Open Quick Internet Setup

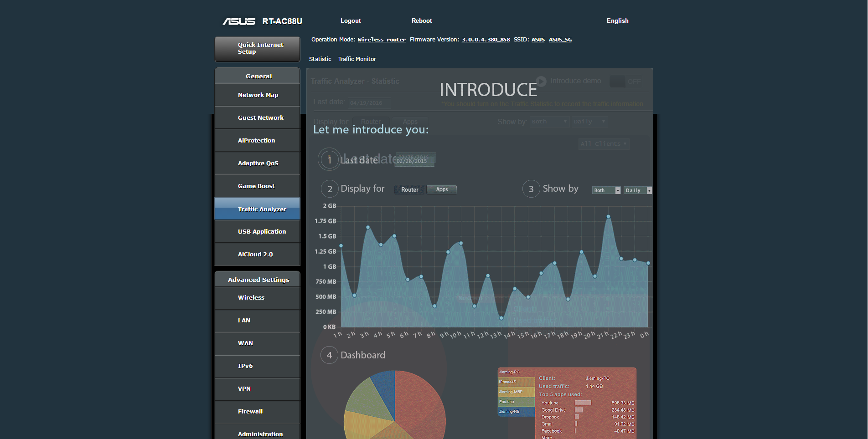[258, 49]
